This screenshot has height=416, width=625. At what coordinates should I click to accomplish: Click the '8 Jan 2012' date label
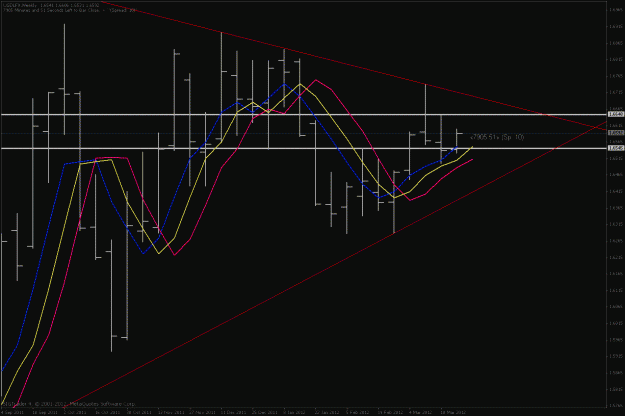(295, 412)
